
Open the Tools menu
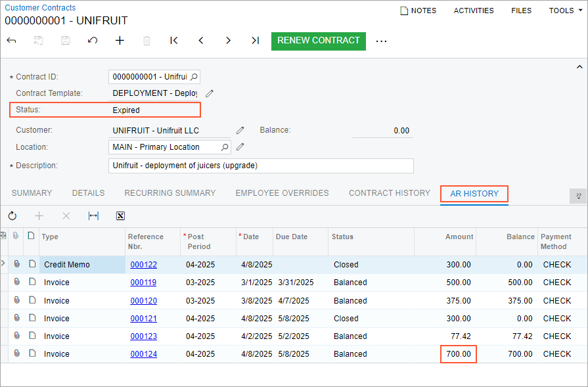tap(566, 11)
